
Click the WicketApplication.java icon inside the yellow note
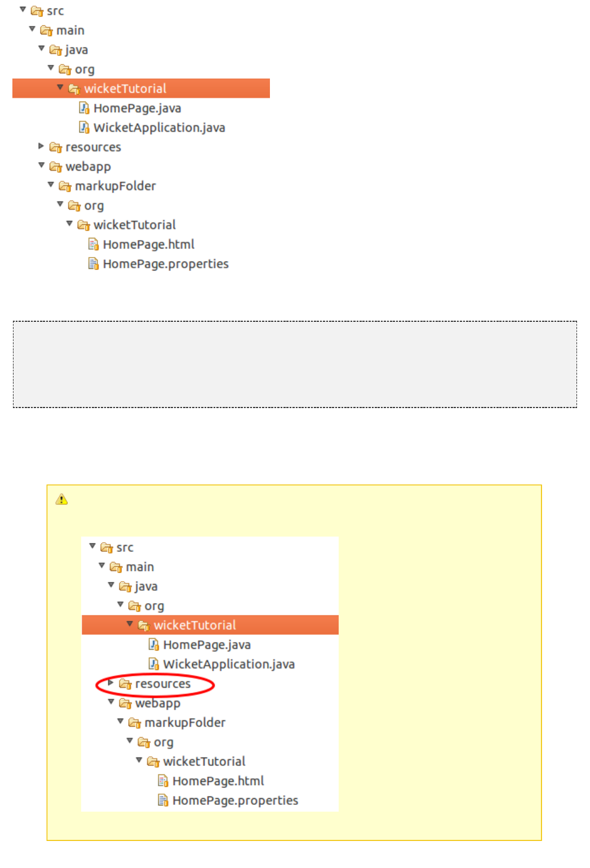point(154,665)
